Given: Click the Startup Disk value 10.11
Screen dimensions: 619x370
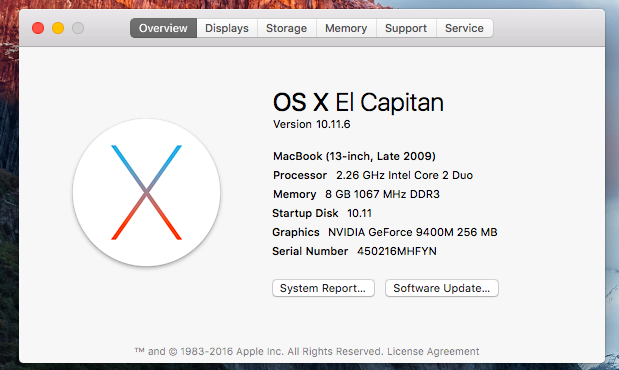Looking at the screenshot, I should pyautogui.click(x=359, y=213).
